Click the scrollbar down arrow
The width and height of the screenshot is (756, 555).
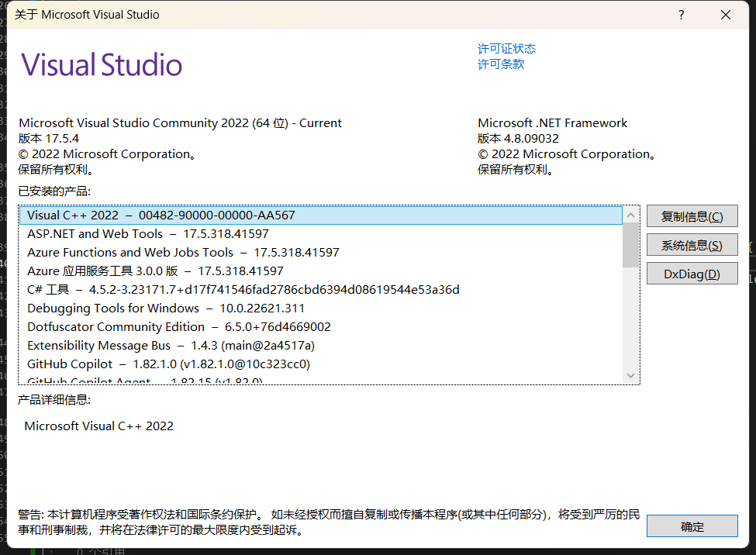coord(630,375)
